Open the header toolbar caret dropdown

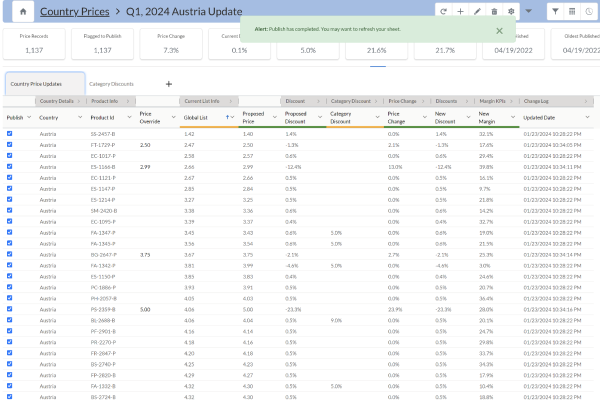(x=528, y=11)
